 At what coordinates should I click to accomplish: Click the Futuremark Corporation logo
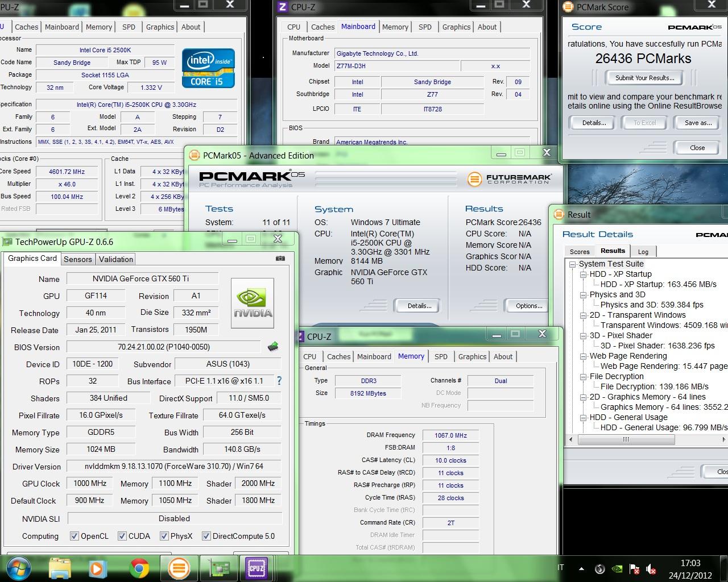[509, 179]
